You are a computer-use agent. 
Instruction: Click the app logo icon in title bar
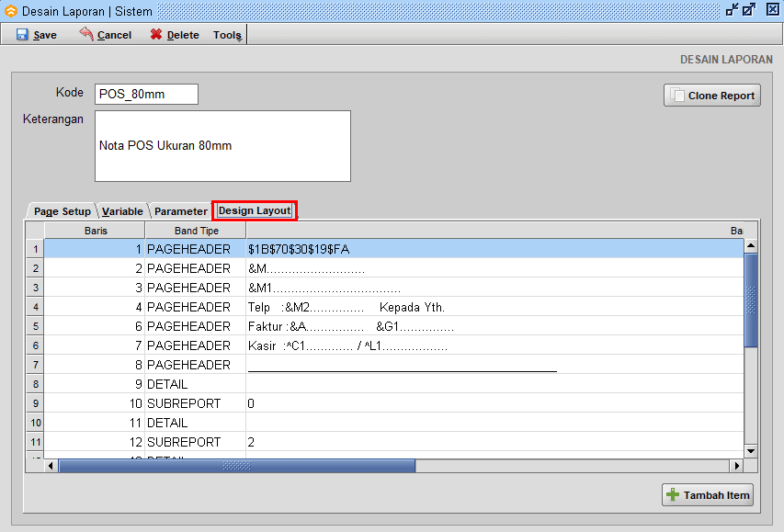(x=10, y=11)
